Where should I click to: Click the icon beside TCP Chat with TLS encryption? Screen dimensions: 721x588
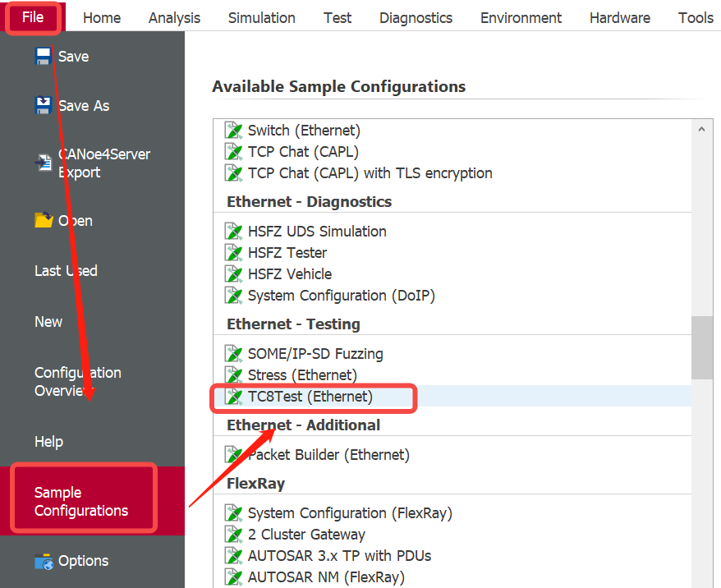tap(233, 172)
